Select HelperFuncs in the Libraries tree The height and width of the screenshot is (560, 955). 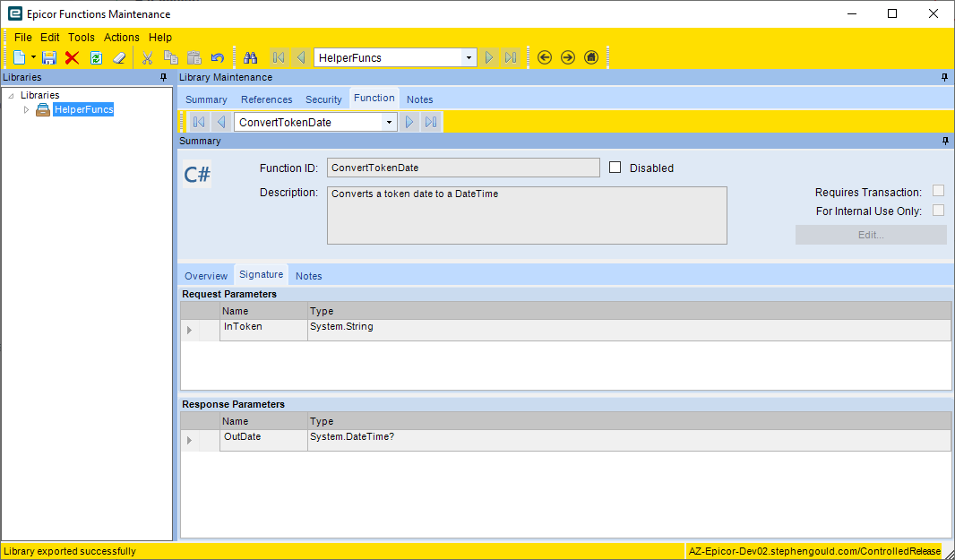83,109
